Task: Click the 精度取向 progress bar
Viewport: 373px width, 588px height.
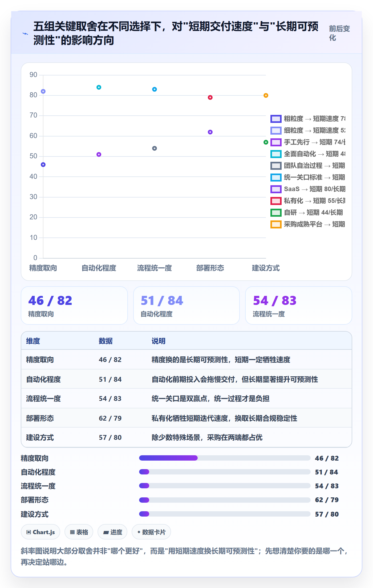Action: tap(225, 458)
